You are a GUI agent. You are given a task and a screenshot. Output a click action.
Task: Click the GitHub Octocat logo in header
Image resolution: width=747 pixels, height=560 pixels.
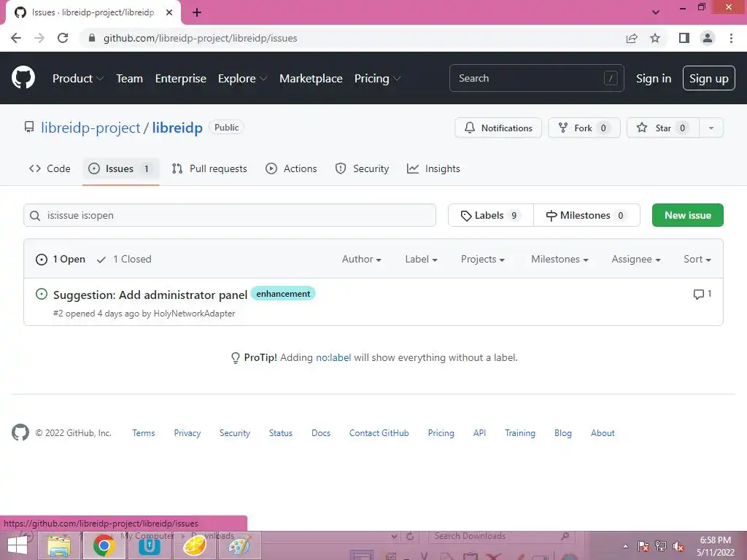[x=23, y=78]
